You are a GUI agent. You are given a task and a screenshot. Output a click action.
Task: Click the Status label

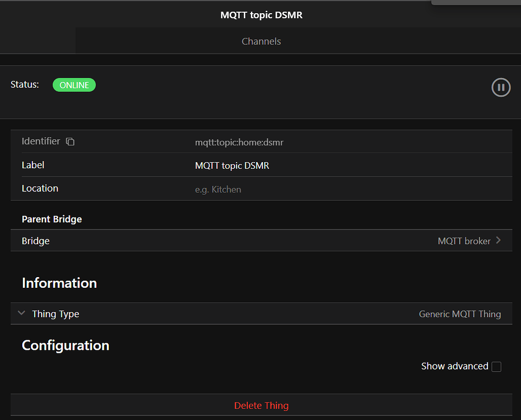24,85
